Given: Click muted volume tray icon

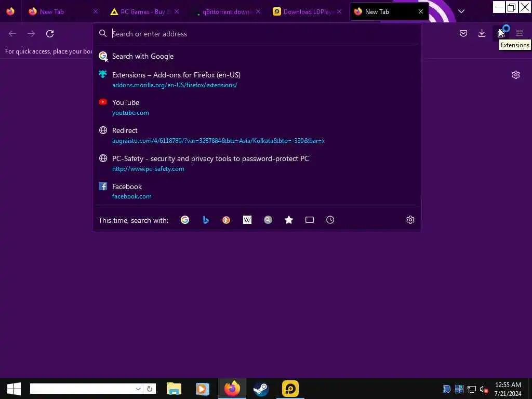Looking at the screenshot, I should [484, 389].
